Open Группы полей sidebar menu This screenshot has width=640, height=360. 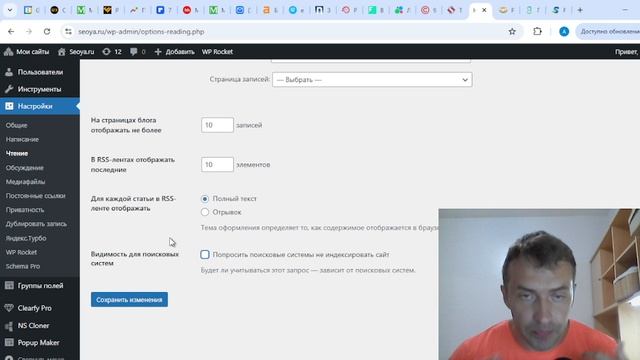(40, 286)
